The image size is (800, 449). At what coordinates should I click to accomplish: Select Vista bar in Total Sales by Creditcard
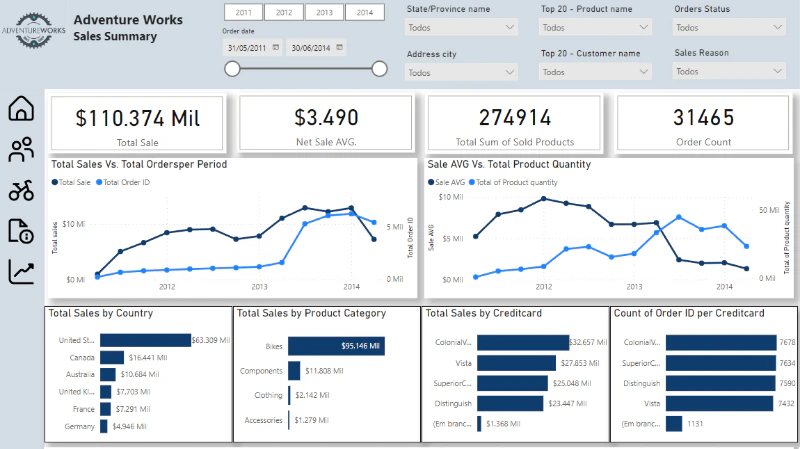(516, 363)
